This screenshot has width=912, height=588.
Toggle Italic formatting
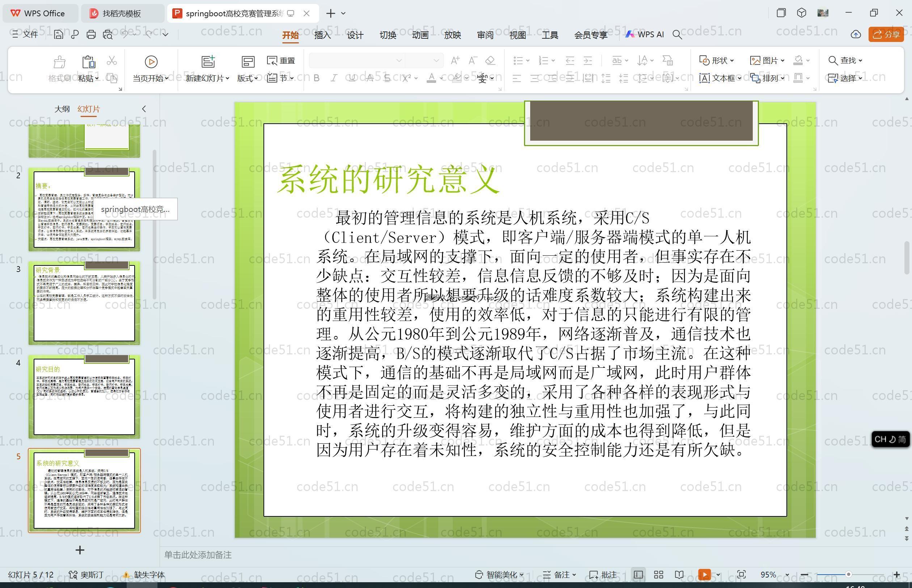(x=334, y=78)
